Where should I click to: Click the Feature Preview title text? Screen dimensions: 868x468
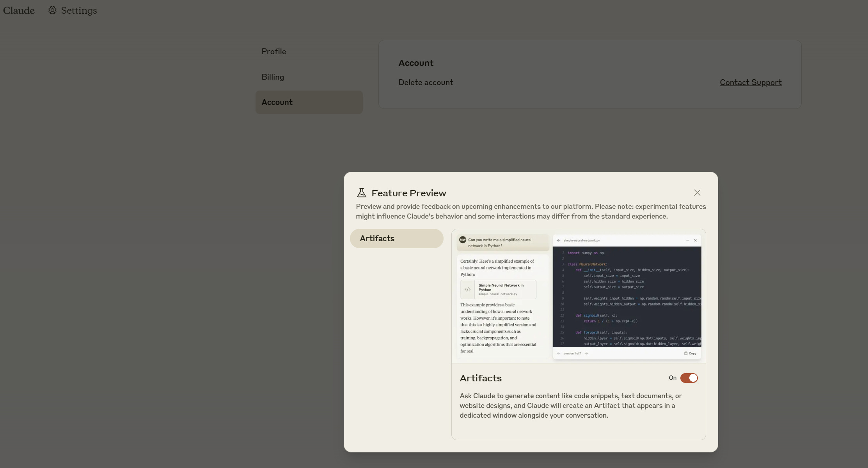click(x=408, y=193)
